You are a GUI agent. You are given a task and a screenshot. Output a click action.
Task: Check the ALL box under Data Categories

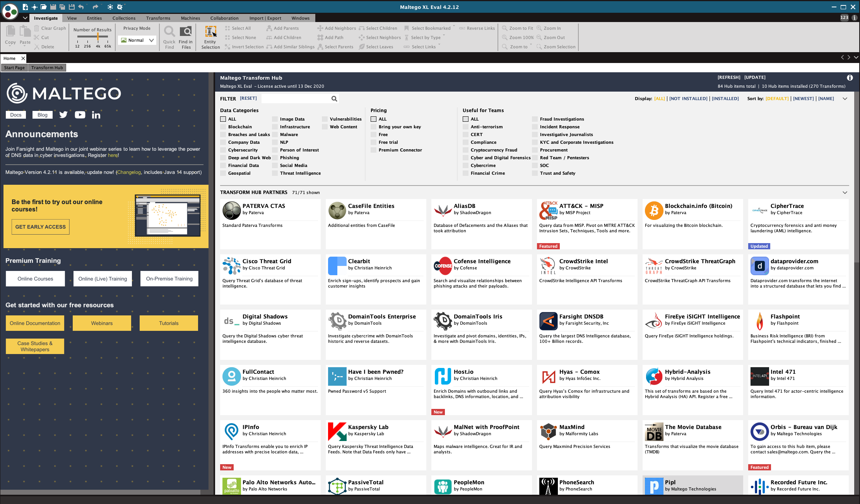click(223, 119)
